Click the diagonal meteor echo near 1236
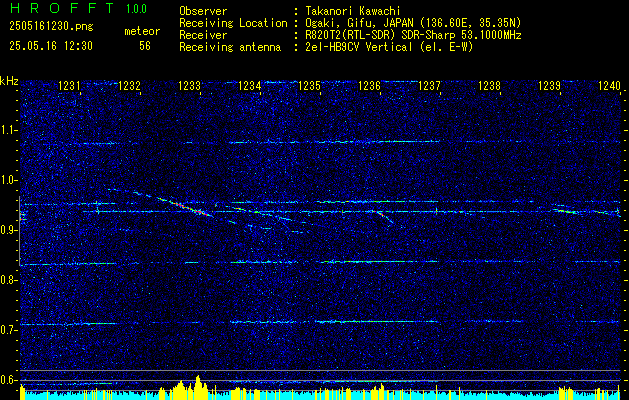Viewport: 629px width, 400px height. click(382, 216)
